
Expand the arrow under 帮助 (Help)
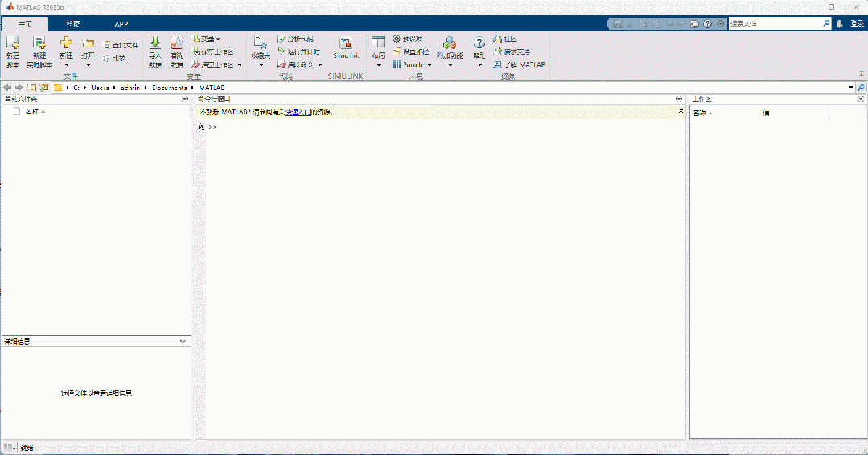[479, 64]
